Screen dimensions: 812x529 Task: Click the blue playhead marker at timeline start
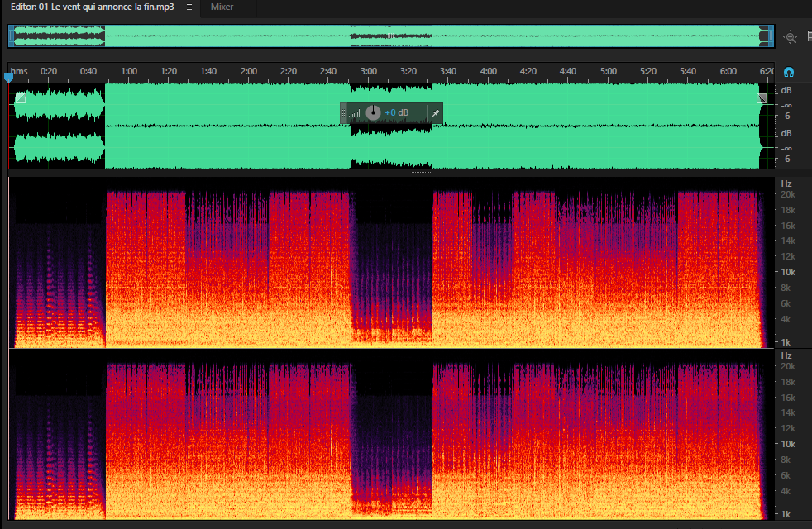8,78
